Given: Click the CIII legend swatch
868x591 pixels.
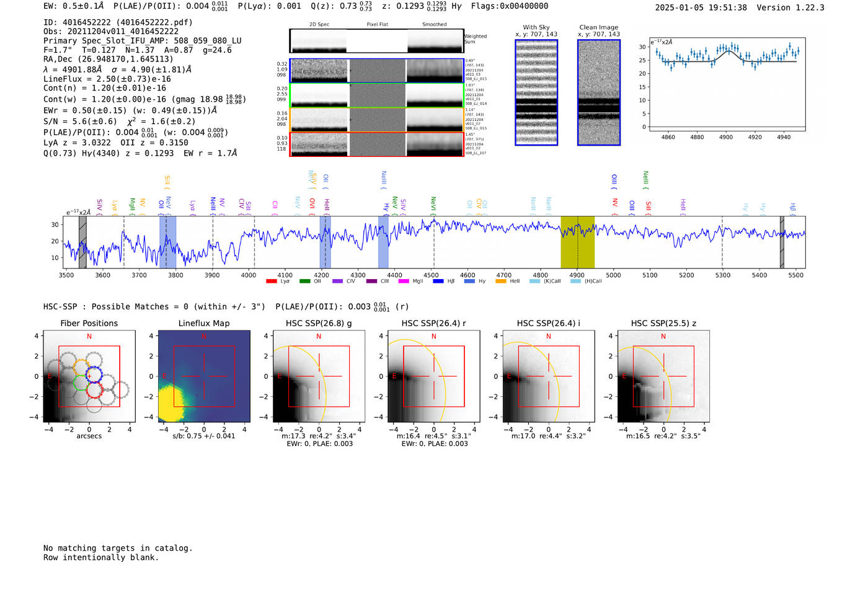Looking at the screenshot, I should pos(371,282).
